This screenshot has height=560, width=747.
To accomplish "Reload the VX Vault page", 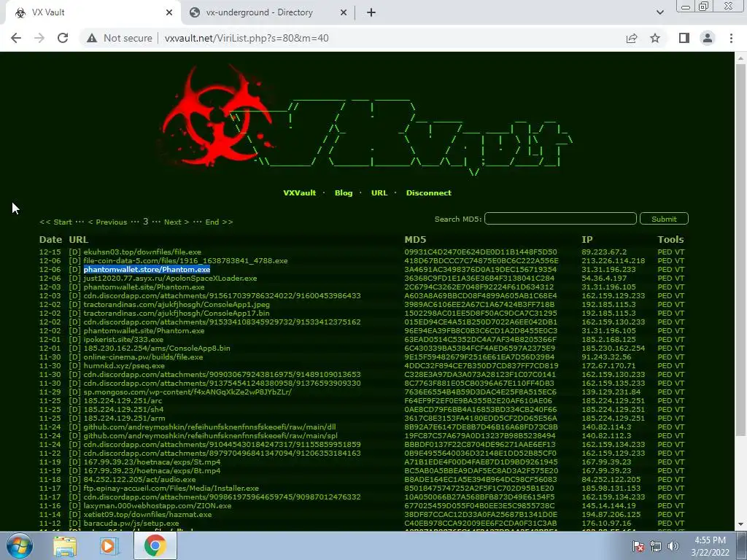I will coord(63,38).
